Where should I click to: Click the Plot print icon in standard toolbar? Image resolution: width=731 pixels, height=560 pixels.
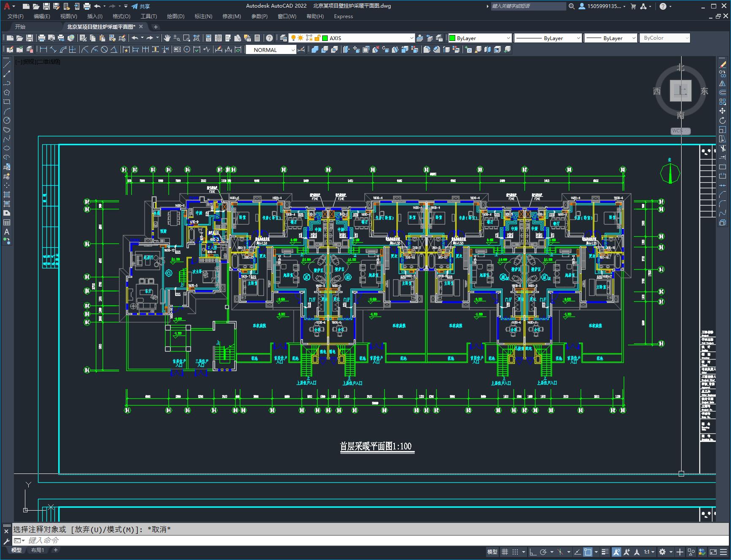point(41,38)
